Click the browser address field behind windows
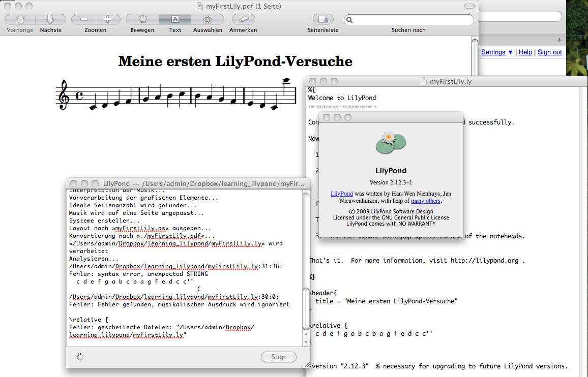This screenshot has width=588, height=377. (x=520, y=16)
